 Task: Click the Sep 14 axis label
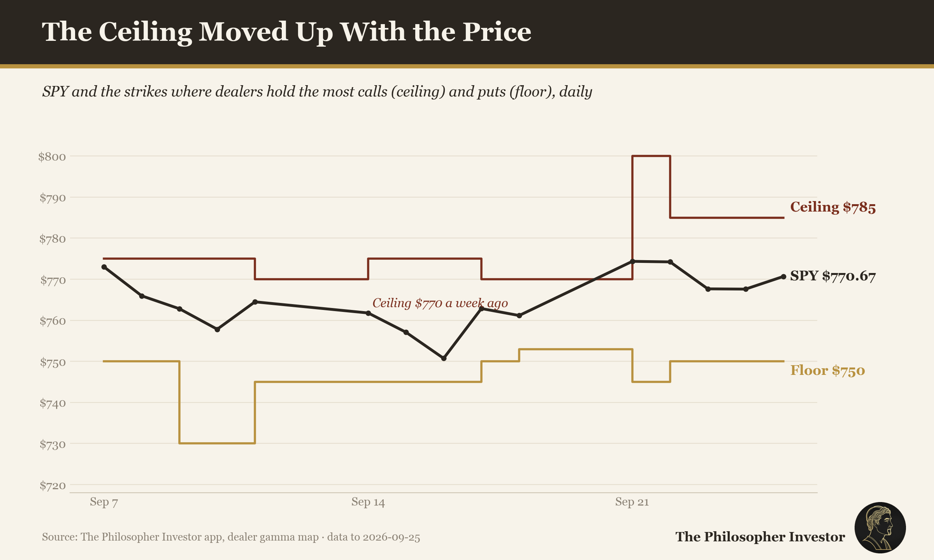(368, 502)
